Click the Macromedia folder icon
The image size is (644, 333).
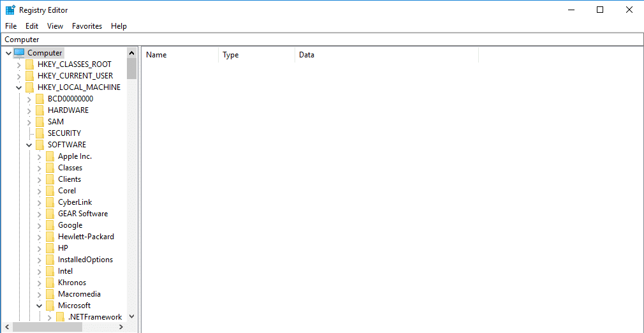(50, 295)
